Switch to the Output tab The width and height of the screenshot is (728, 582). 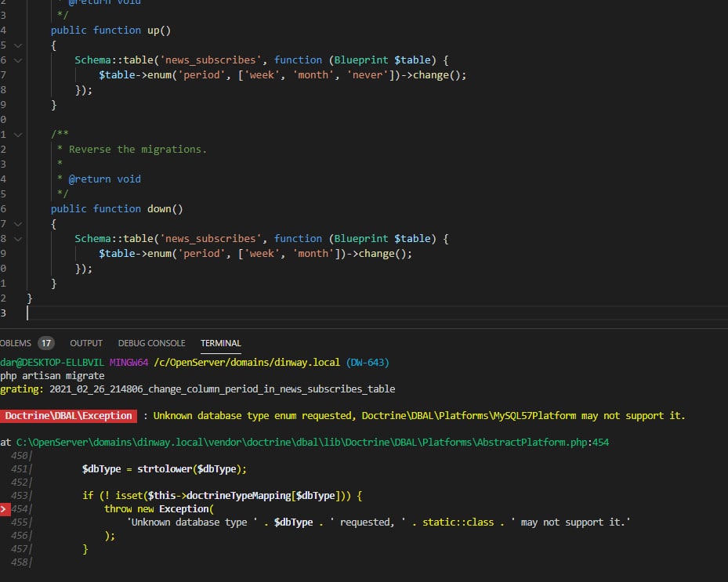[86, 343]
